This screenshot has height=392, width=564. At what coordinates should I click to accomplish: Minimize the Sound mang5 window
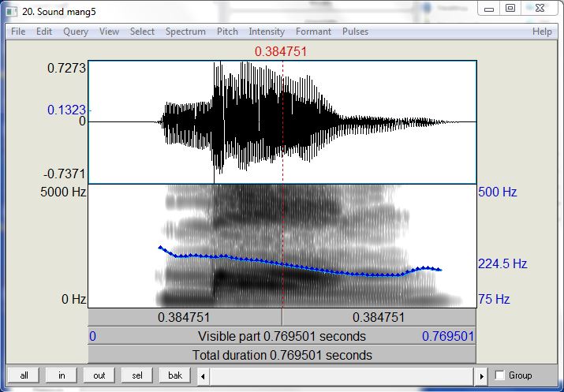point(489,9)
